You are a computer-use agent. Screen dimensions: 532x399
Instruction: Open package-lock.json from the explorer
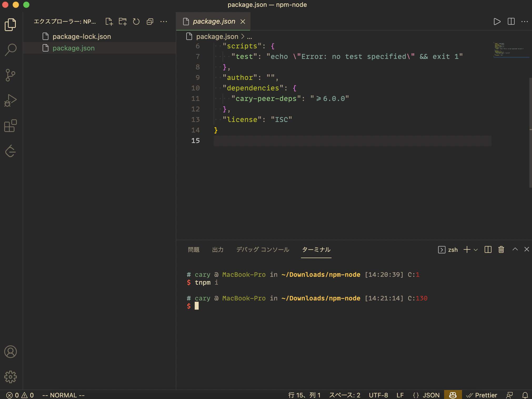pyautogui.click(x=82, y=37)
